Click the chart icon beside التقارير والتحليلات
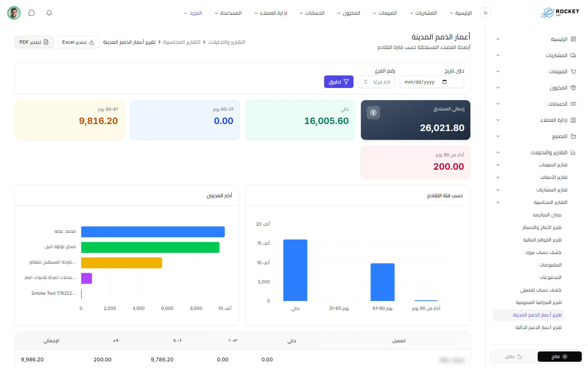 pos(573,152)
